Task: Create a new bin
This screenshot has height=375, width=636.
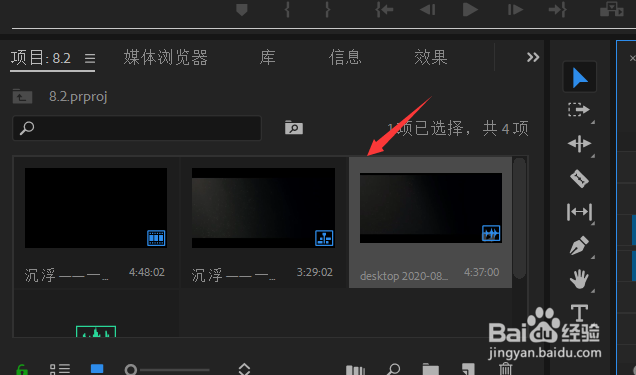Action: [x=431, y=369]
